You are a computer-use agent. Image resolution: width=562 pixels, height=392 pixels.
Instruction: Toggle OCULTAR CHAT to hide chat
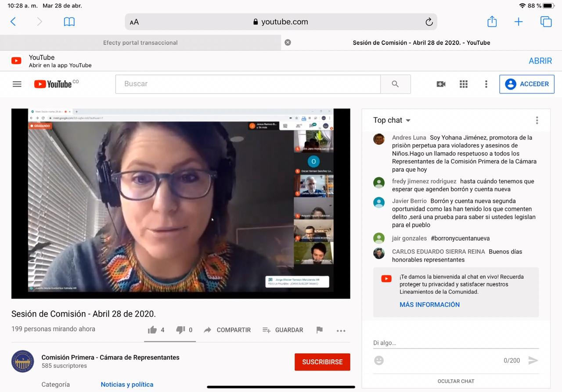[x=456, y=381]
